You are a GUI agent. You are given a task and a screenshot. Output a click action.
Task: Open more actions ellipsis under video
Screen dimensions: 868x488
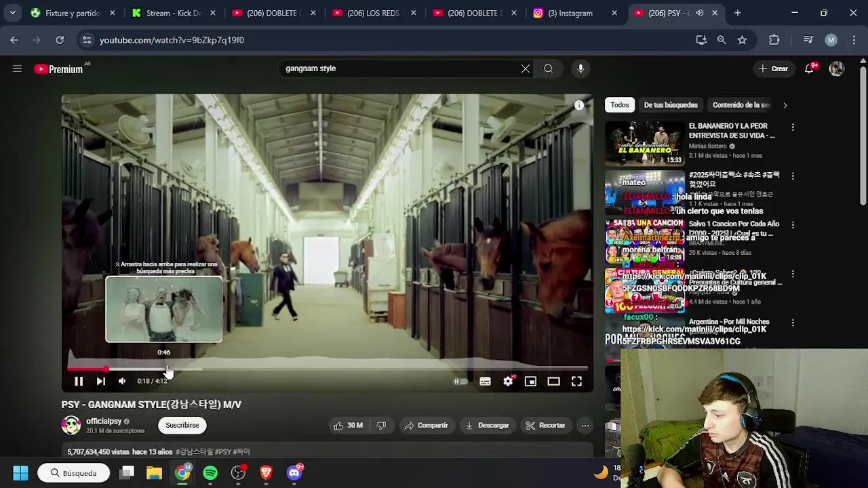[585, 425]
